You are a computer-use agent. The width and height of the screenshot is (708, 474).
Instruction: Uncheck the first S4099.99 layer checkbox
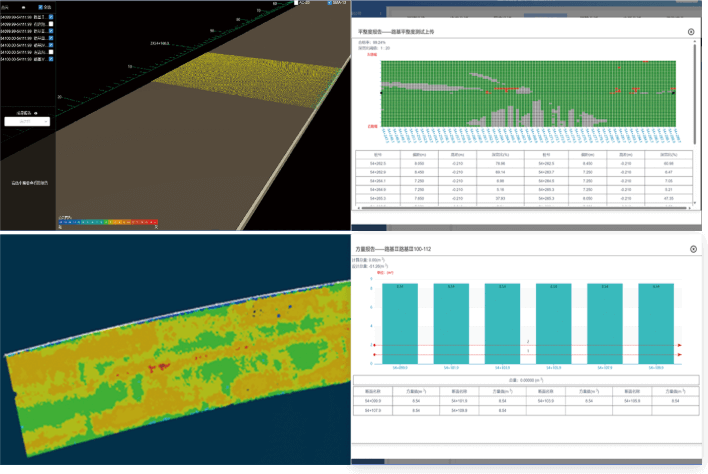point(50,17)
